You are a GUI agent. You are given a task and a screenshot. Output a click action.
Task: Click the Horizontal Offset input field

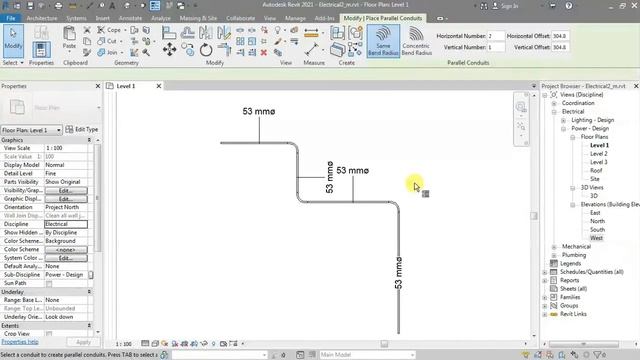pos(560,36)
